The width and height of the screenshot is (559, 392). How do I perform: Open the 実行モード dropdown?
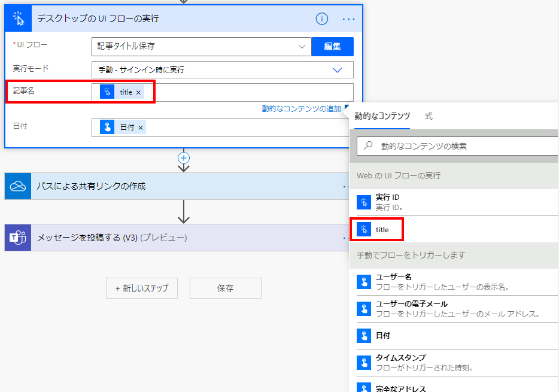click(x=223, y=70)
